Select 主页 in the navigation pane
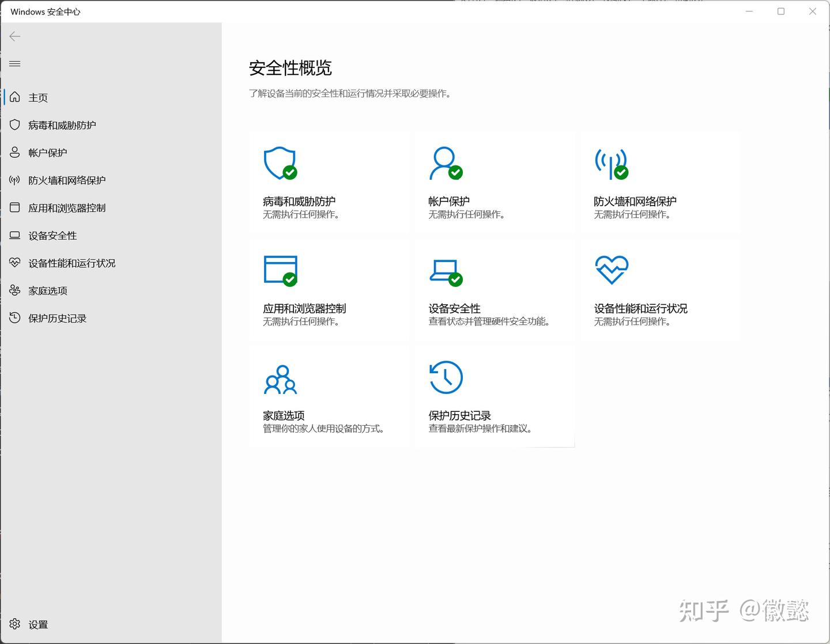 click(39, 97)
